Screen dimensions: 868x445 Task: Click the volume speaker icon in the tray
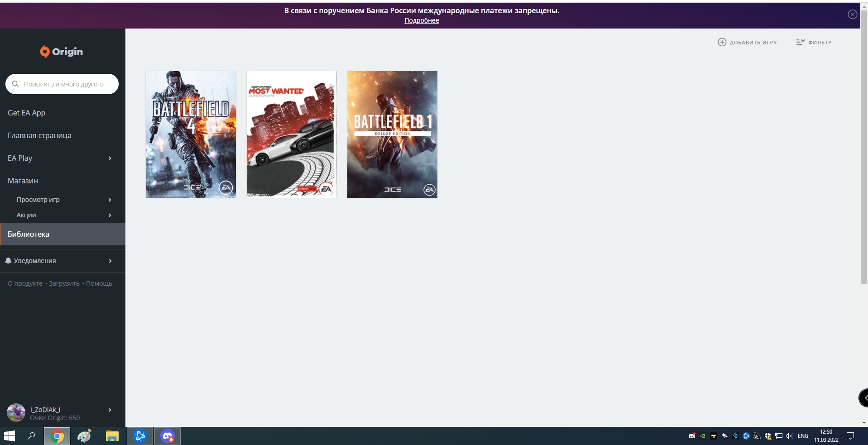pos(790,436)
